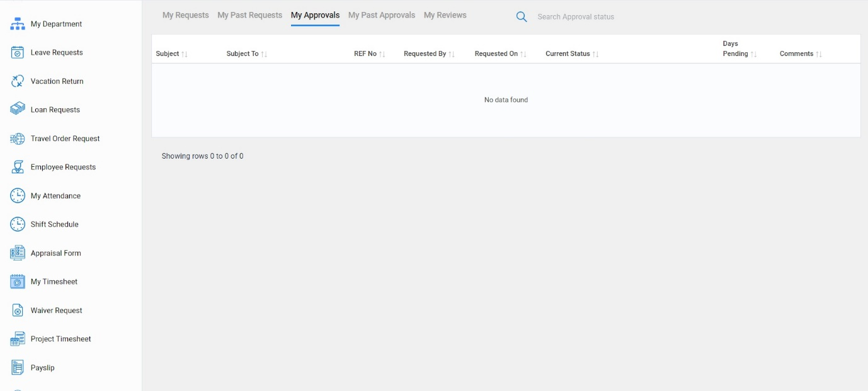Click the Shift Schedule icon
This screenshot has width=868, height=391.
[17, 224]
